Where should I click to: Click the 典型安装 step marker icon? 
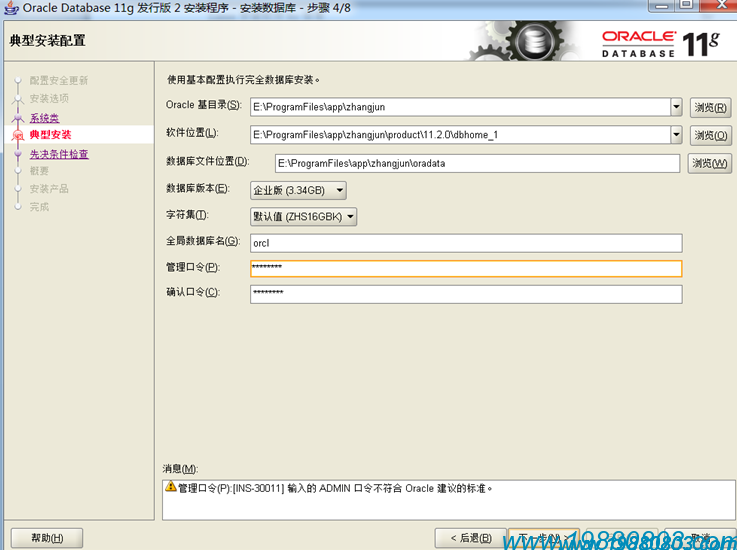18,135
